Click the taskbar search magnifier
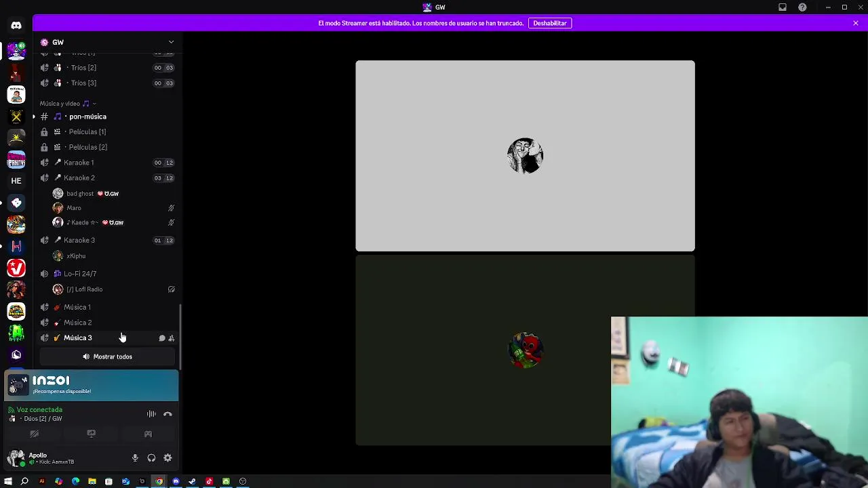The image size is (868, 488). (25, 481)
